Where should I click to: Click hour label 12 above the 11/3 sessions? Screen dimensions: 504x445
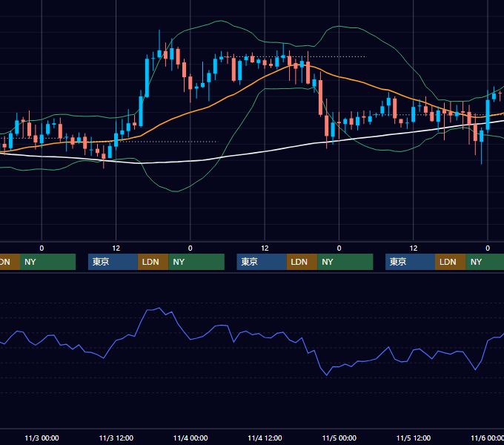point(116,248)
